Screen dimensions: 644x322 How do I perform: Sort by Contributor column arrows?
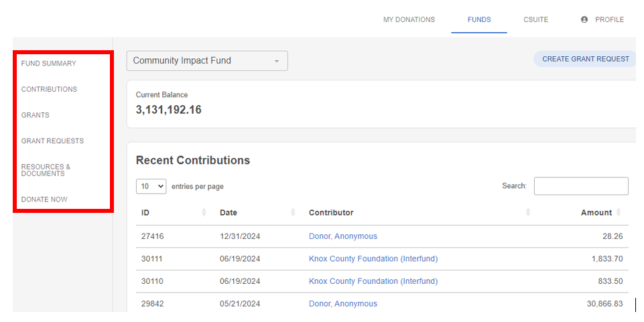click(x=528, y=212)
